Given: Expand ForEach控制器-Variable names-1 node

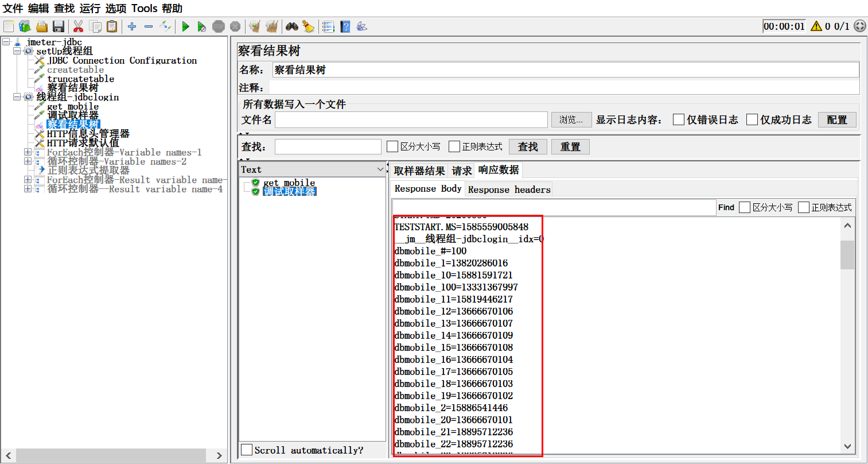Looking at the screenshot, I should [x=28, y=152].
